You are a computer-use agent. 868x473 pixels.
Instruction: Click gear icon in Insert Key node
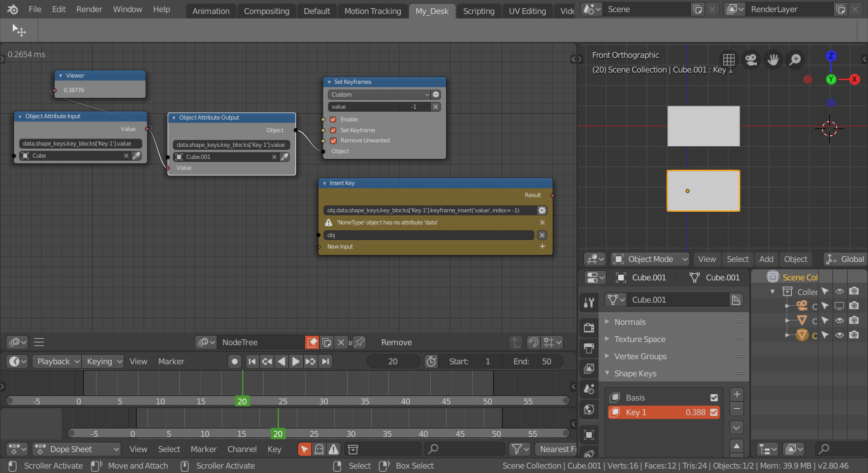point(542,210)
